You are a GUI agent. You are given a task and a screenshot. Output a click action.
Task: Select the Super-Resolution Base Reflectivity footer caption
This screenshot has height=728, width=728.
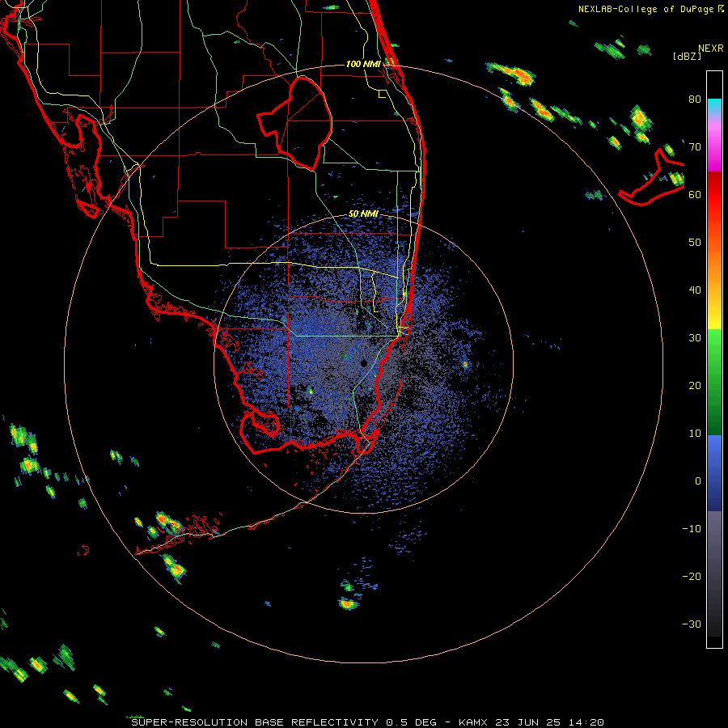tap(367, 722)
